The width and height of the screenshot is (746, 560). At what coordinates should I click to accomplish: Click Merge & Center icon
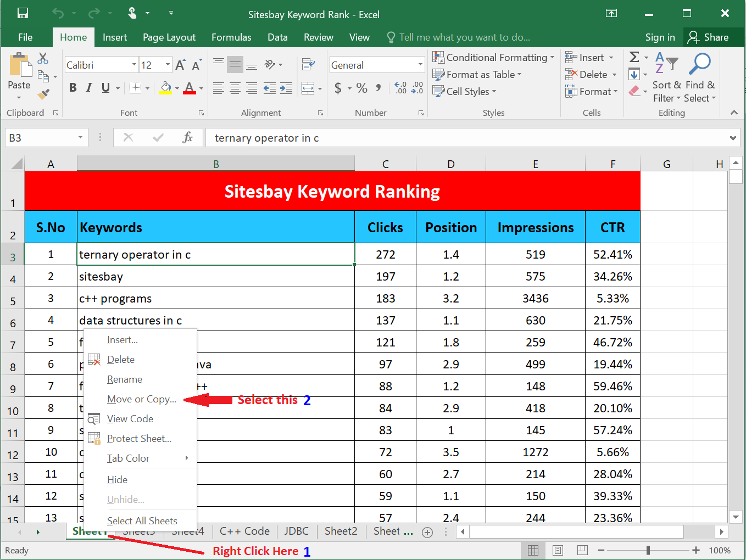308,88
